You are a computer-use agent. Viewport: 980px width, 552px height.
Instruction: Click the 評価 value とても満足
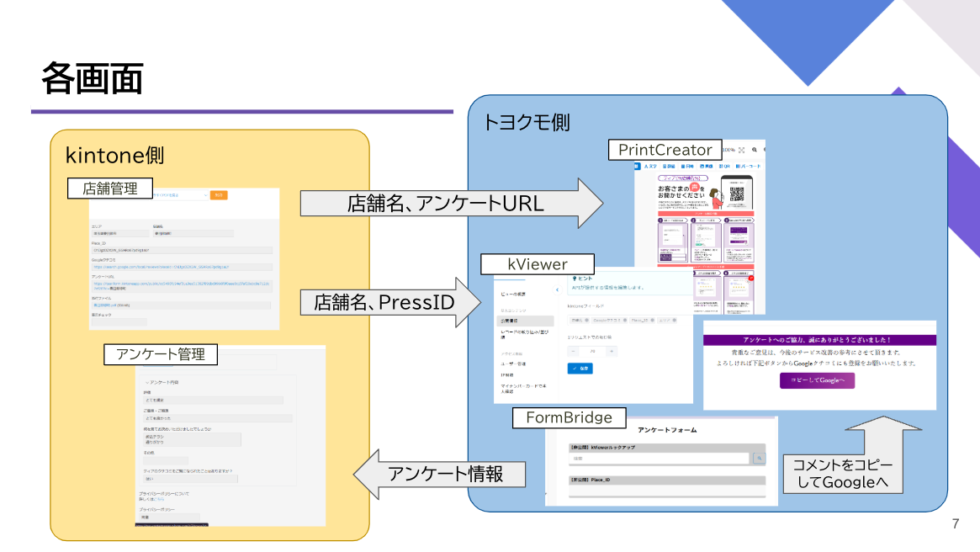[213, 400]
